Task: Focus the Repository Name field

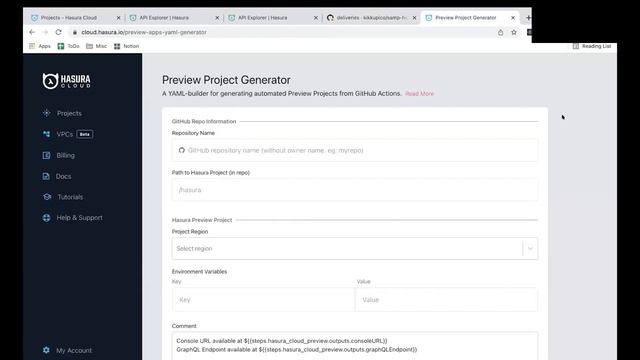Action: [x=355, y=150]
